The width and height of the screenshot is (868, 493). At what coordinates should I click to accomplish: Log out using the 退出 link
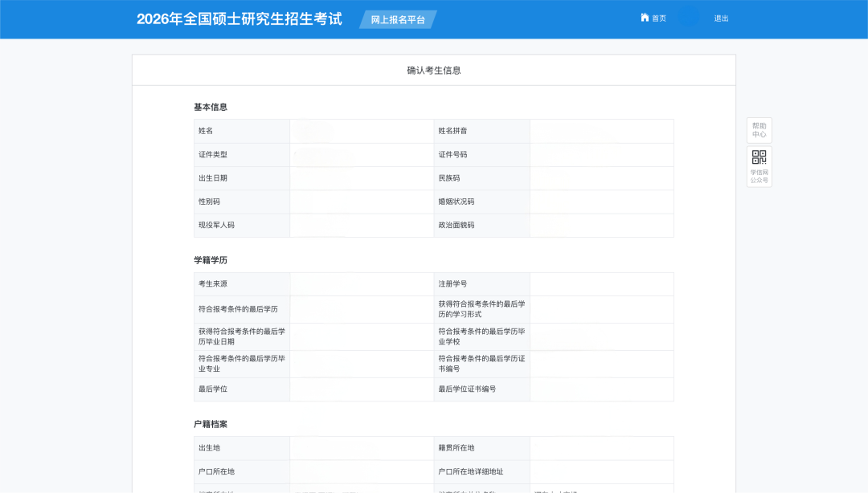click(x=721, y=18)
